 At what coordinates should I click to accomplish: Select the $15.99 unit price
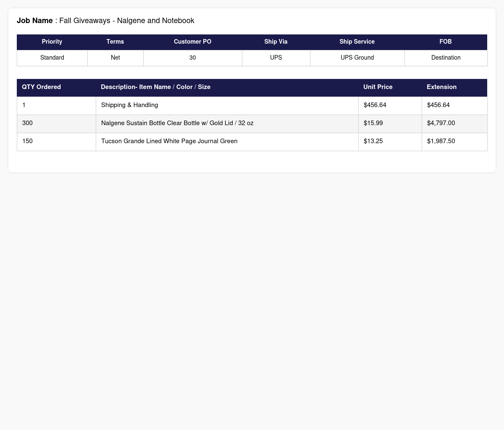[390, 123]
